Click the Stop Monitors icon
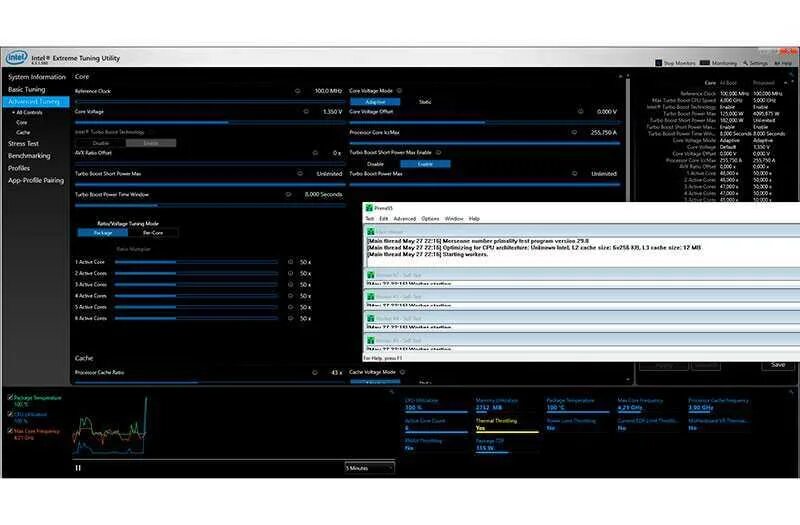Screen dimensions: 800x525 (659, 63)
